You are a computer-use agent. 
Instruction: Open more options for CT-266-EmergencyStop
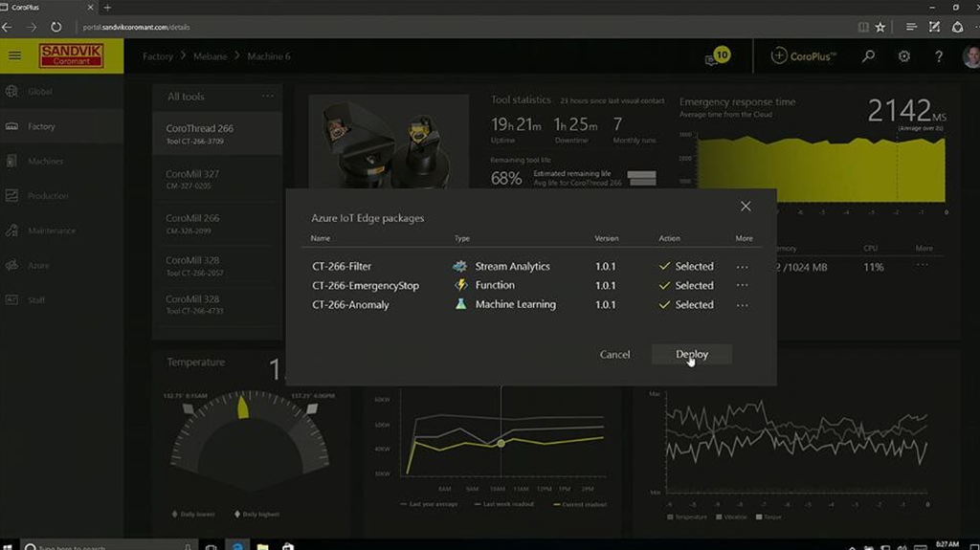[x=742, y=286]
